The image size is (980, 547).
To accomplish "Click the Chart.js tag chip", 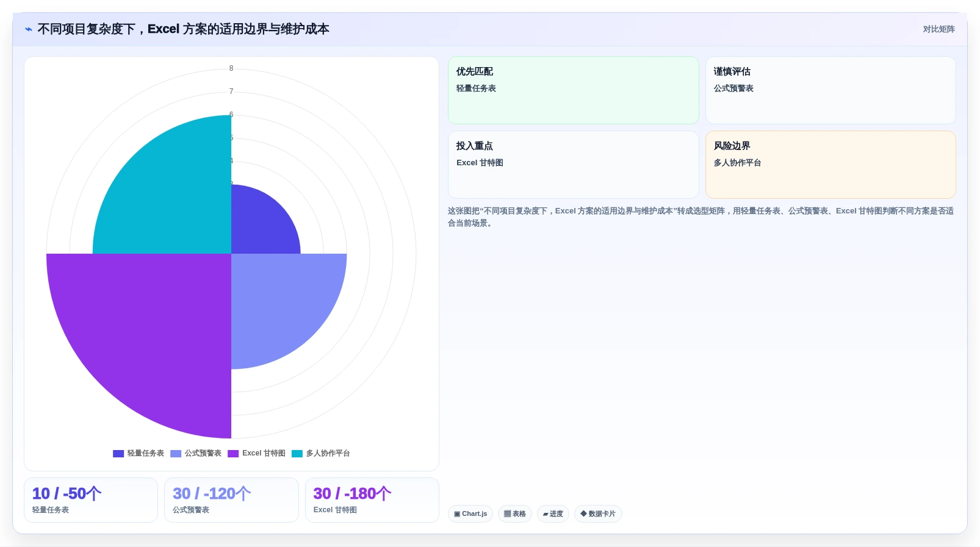I will click(x=470, y=514).
